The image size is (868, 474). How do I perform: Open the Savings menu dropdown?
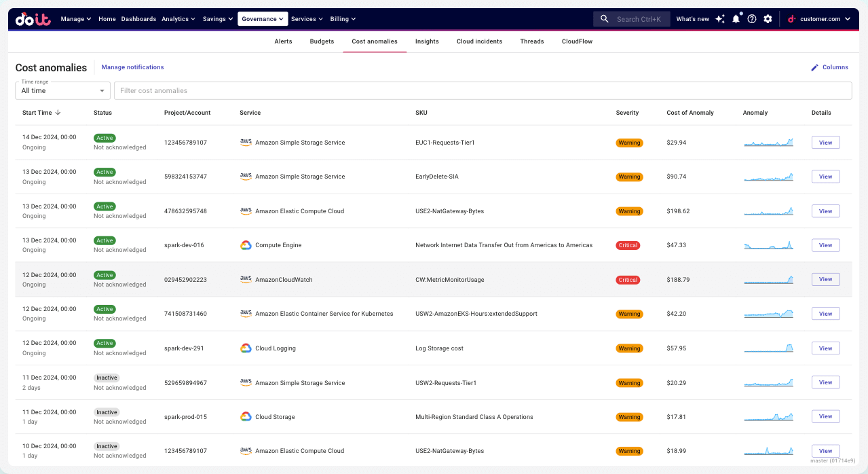click(218, 19)
